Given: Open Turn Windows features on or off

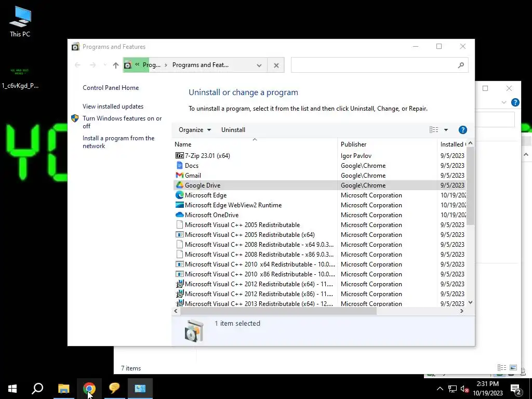Looking at the screenshot, I should tap(122, 122).
